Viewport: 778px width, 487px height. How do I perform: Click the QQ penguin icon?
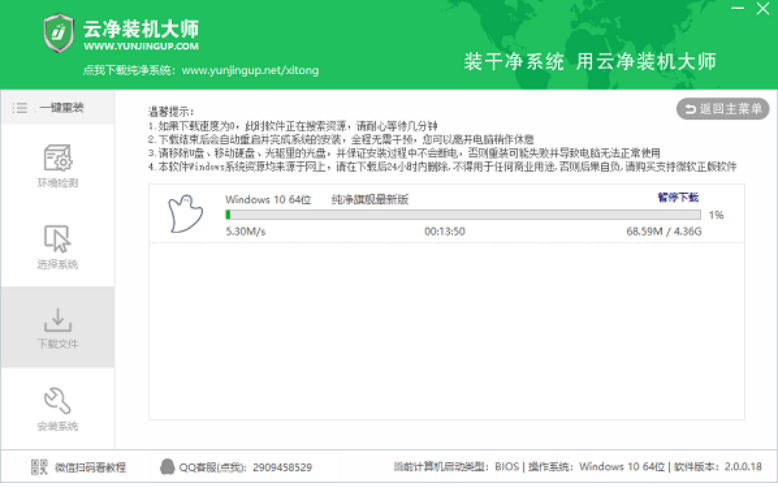(167, 467)
